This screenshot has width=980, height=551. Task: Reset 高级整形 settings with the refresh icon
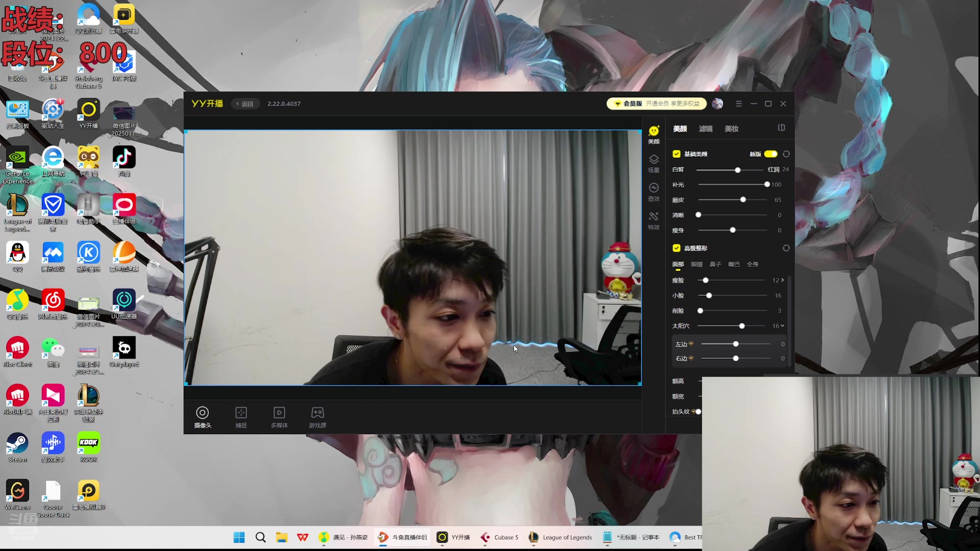pos(786,248)
